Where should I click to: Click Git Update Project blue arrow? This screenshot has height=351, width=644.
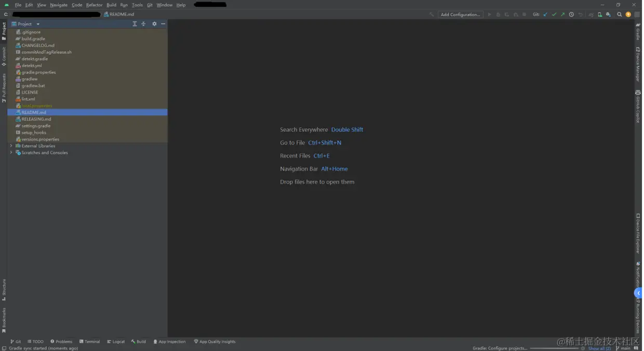tap(545, 15)
